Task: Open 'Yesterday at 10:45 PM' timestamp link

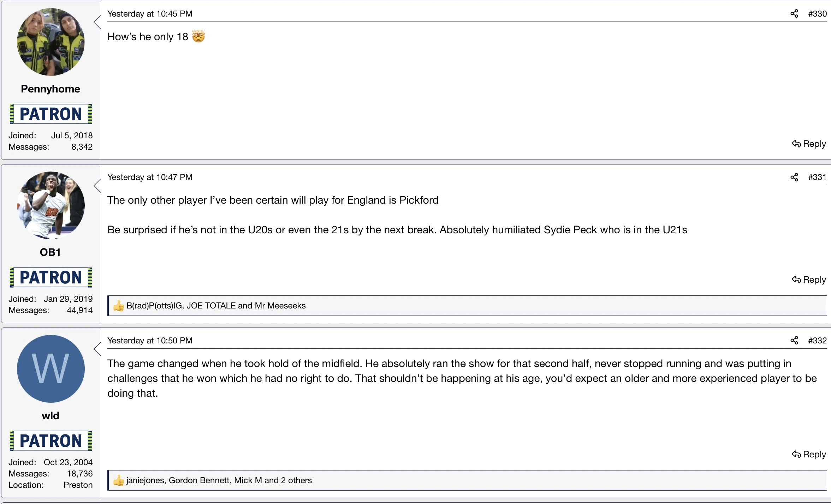Action: click(x=150, y=14)
